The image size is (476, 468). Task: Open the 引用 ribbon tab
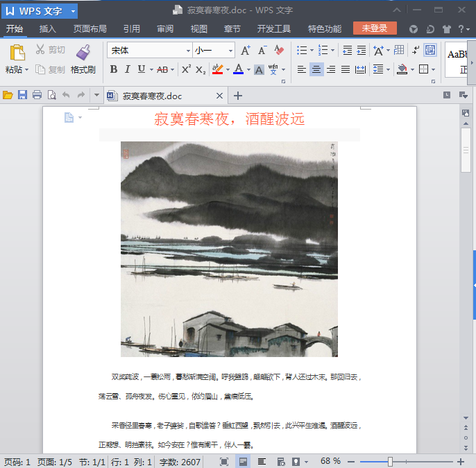click(x=132, y=29)
